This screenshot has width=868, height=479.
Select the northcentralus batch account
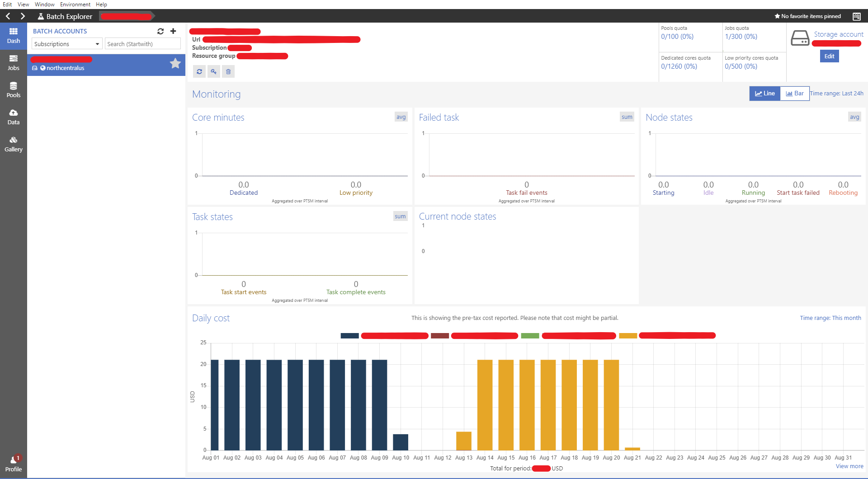pos(106,65)
